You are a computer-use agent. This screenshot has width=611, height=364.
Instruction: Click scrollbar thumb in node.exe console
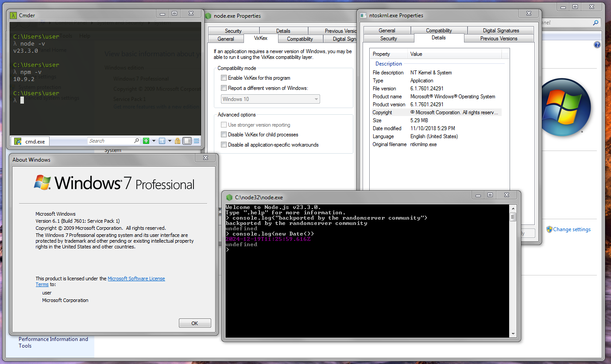[513, 217]
